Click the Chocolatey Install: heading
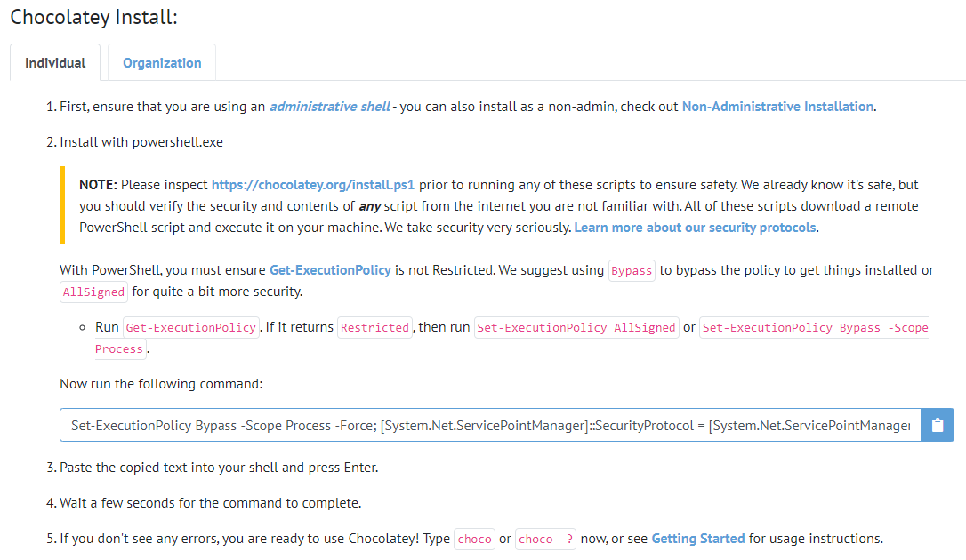This screenshot has width=966, height=560. pyautogui.click(x=93, y=17)
